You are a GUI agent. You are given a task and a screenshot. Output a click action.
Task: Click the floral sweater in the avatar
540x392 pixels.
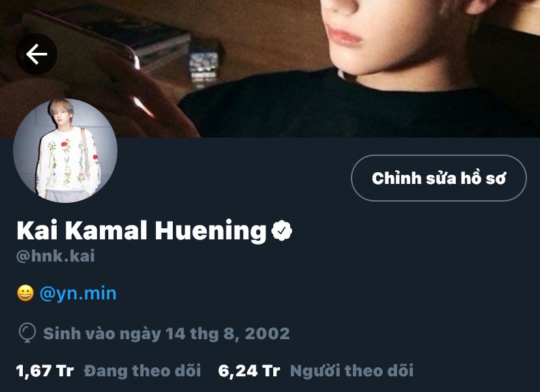[x=67, y=160]
